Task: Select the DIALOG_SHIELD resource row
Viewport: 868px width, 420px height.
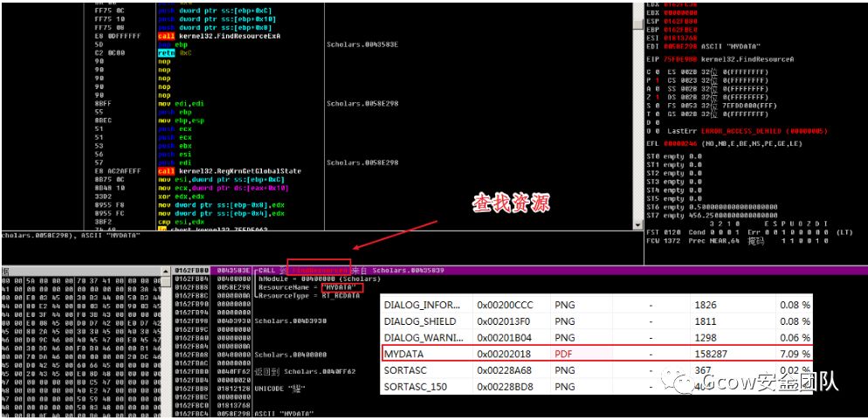Action: point(596,321)
